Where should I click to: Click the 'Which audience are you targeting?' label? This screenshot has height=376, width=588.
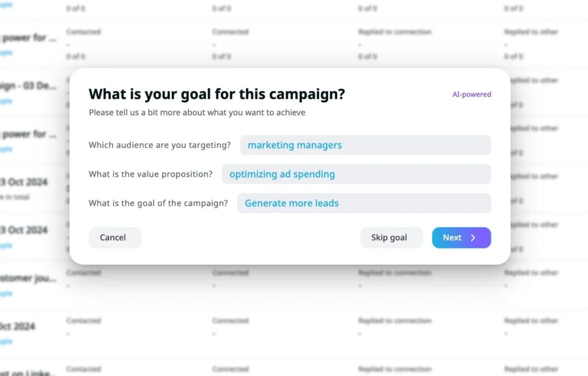tap(160, 145)
